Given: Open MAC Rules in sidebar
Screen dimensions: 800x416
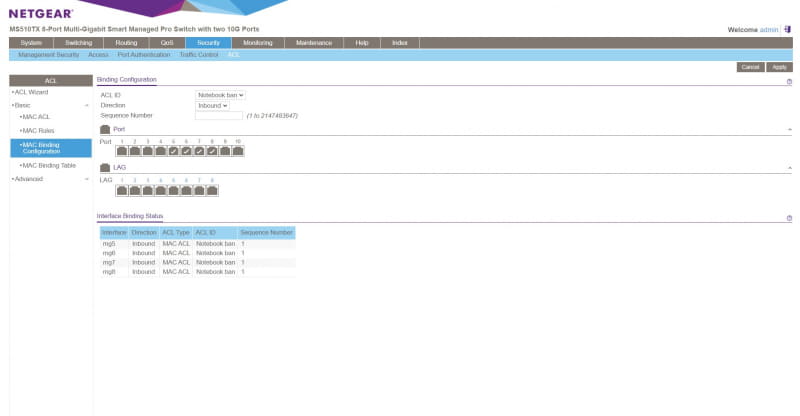Looking at the screenshot, I should (x=37, y=131).
